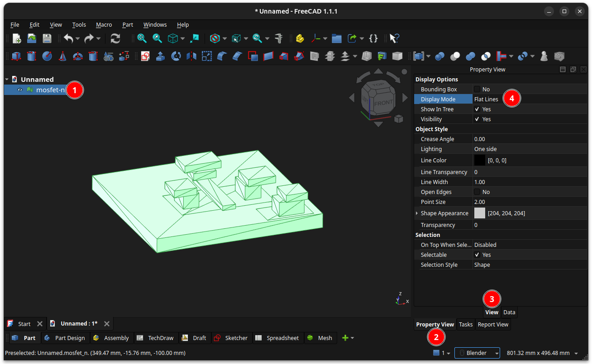Switch to the Mesh workbench

point(320,338)
